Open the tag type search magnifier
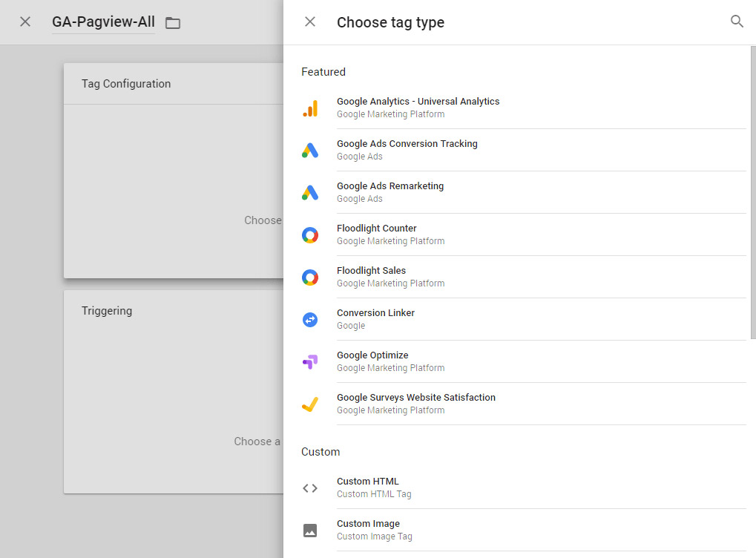 point(737,22)
